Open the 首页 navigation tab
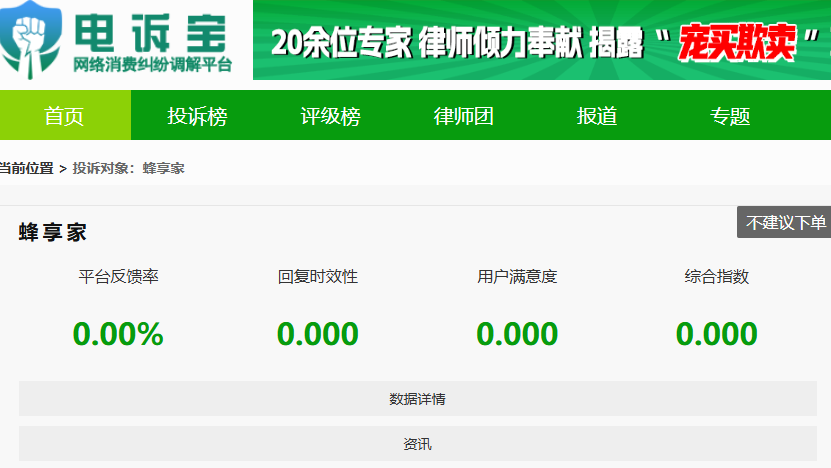The image size is (831, 468). (x=65, y=115)
